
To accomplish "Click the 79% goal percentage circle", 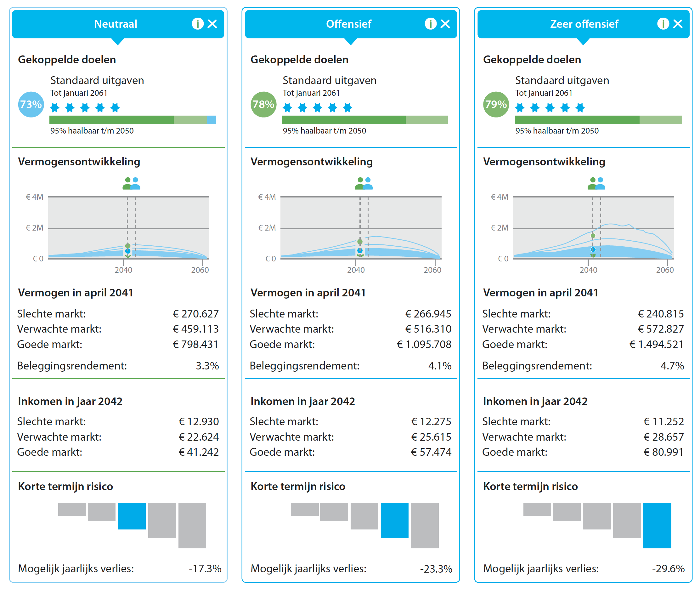I will 496,105.
